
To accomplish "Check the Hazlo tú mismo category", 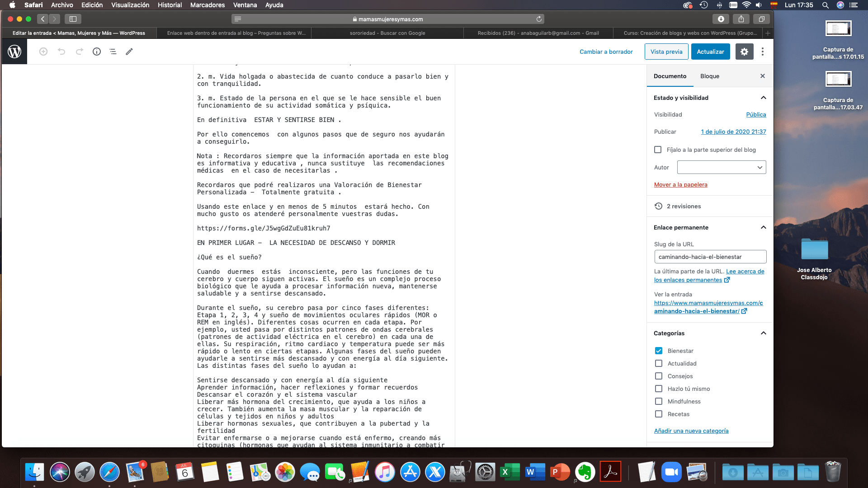I will tap(659, 389).
